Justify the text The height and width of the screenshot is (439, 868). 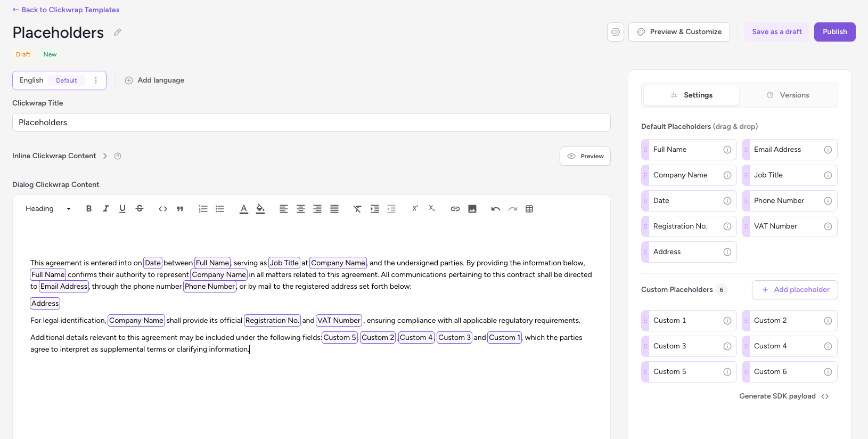pos(334,209)
